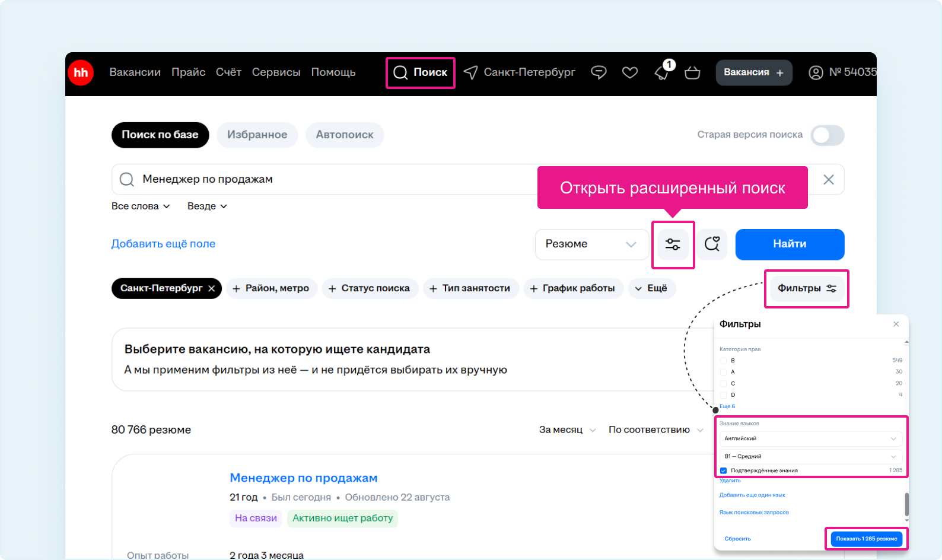Open advanced search sliders icon
Viewport: 942px width, 560px height.
click(x=673, y=244)
